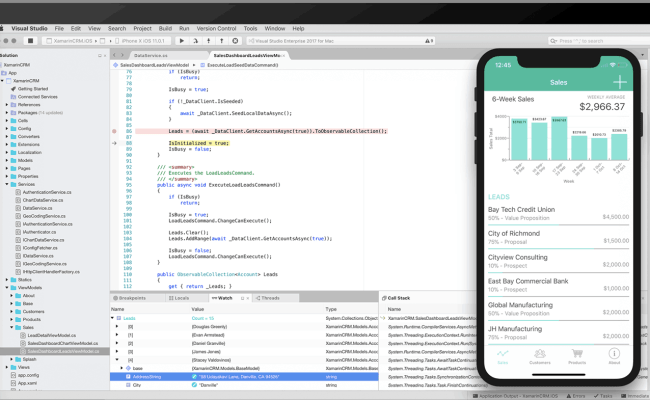Click the circular stop-debugging icon in toolbar
The image size is (650, 400).
(235, 41)
